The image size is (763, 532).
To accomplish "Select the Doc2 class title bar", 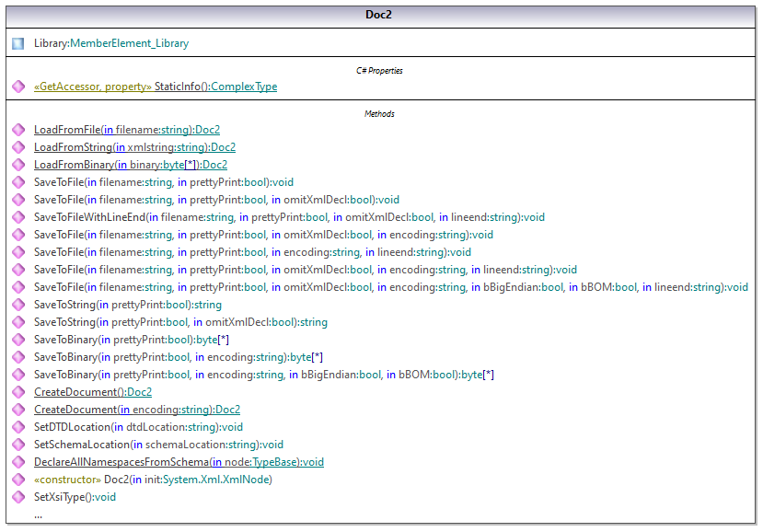I will 379,14.
